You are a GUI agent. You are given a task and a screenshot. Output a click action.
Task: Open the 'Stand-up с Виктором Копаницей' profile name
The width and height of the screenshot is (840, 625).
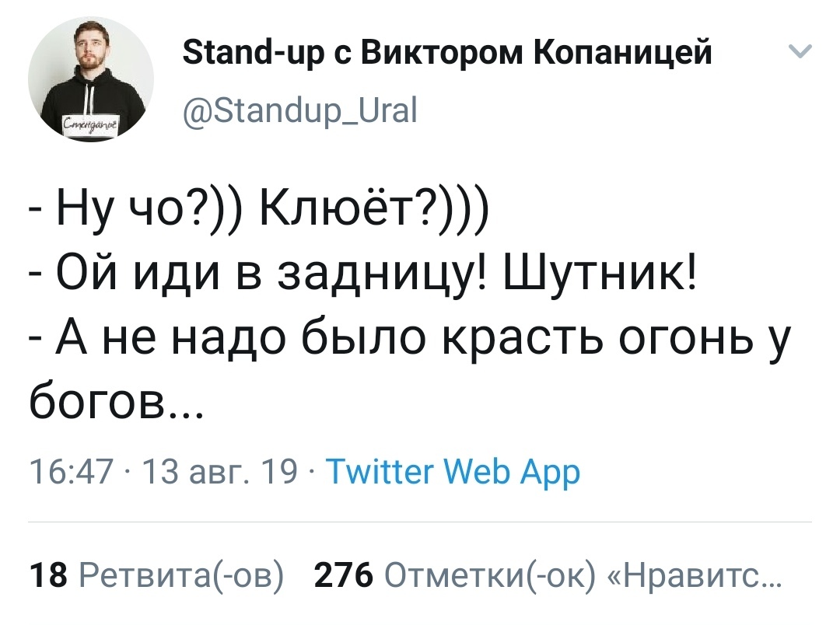pyautogui.click(x=447, y=54)
